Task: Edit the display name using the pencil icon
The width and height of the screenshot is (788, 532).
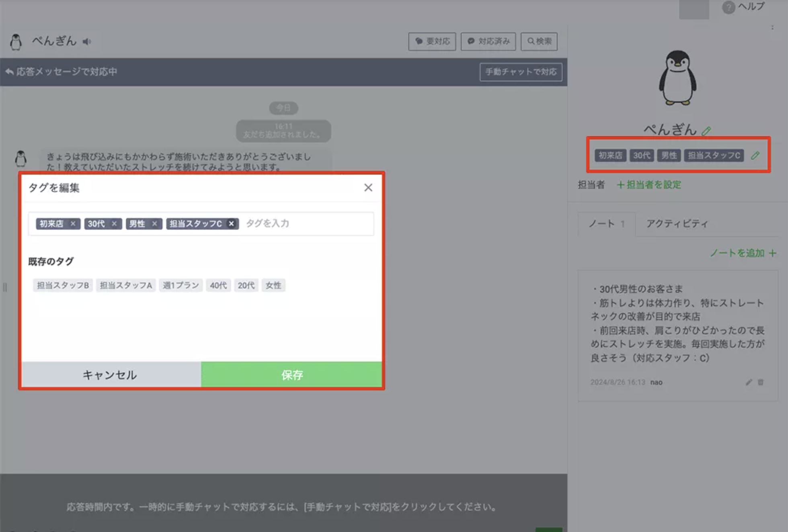Action: pyautogui.click(x=707, y=130)
